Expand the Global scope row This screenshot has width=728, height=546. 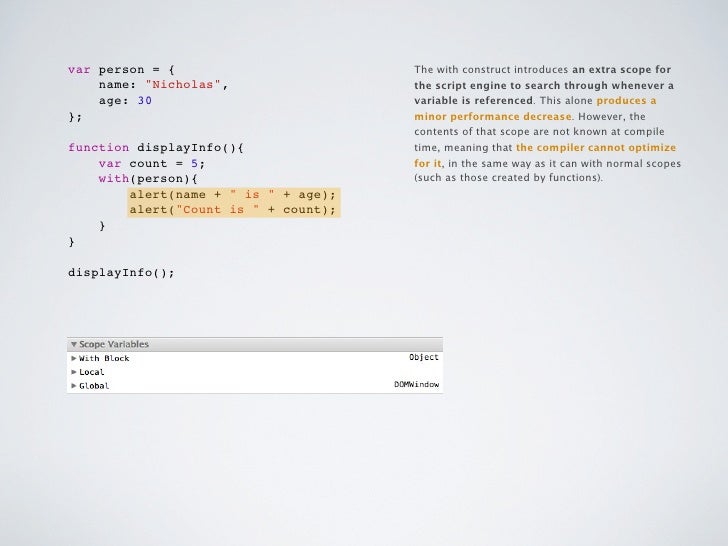click(x=73, y=385)
